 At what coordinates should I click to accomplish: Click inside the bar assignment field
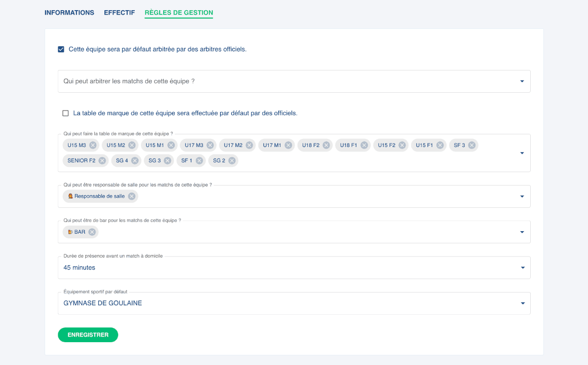pos(304,232)
